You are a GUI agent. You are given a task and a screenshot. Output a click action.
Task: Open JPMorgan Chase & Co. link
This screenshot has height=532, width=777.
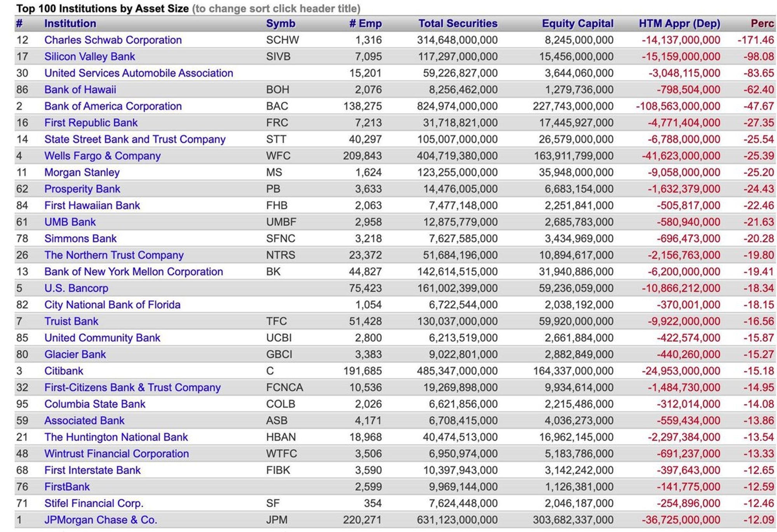(x=100, y=520)
